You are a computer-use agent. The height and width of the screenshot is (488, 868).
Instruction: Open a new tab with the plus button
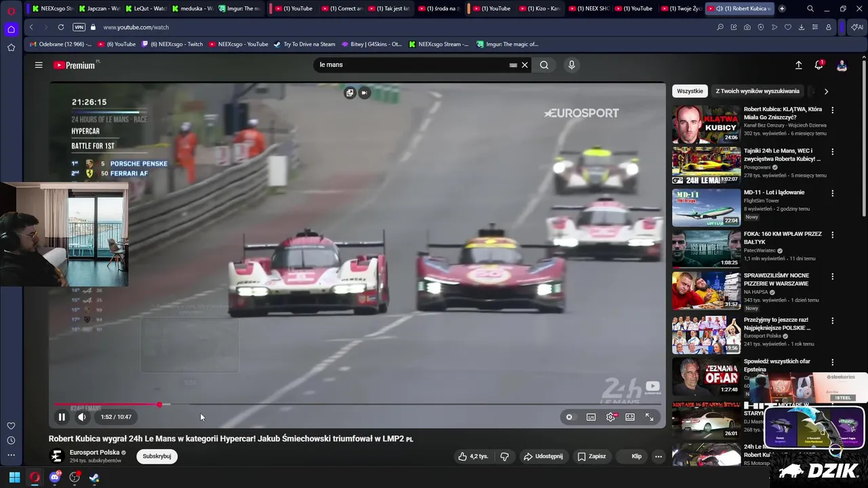(x=782, y=8)
